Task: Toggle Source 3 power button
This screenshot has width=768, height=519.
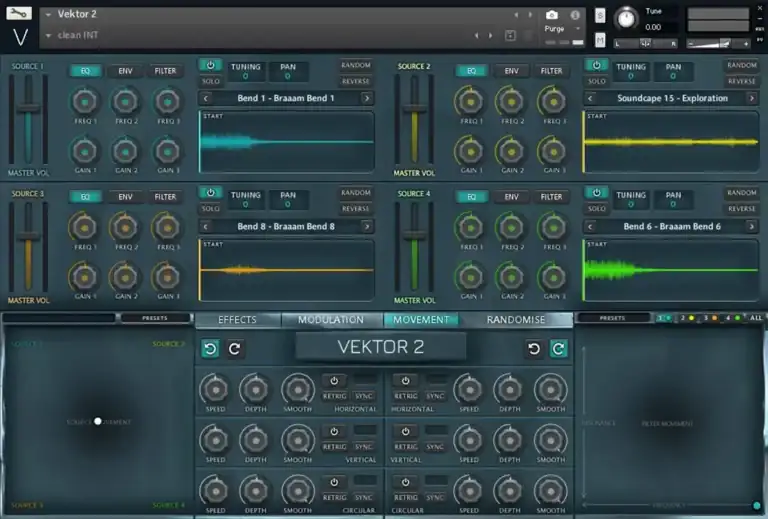Action: (x=211, y=193)
